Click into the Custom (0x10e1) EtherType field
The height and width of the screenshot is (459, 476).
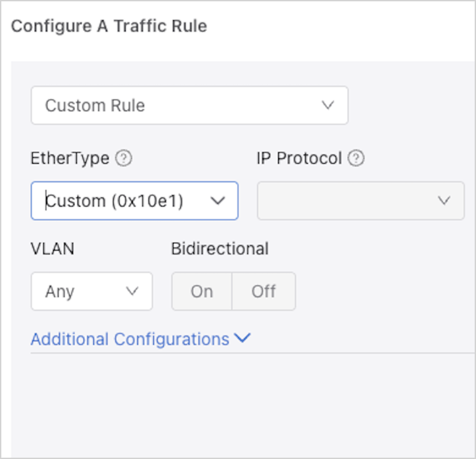pos(115,201)
